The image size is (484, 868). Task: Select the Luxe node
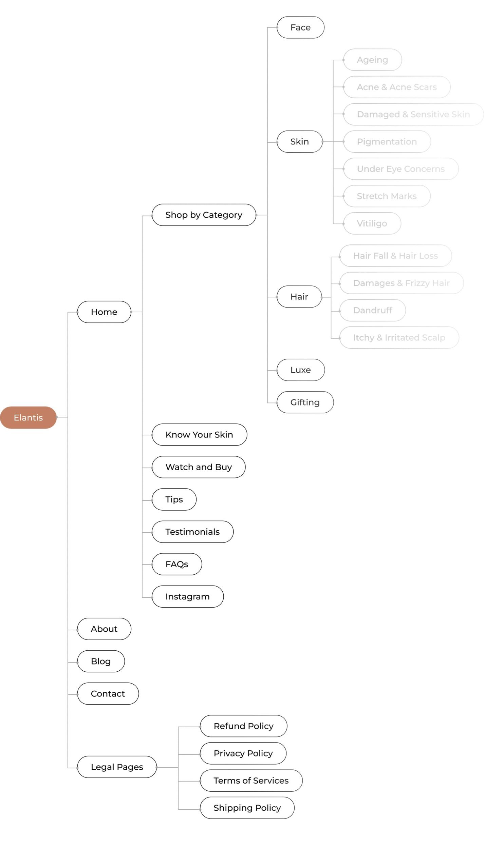pos(301,370)
